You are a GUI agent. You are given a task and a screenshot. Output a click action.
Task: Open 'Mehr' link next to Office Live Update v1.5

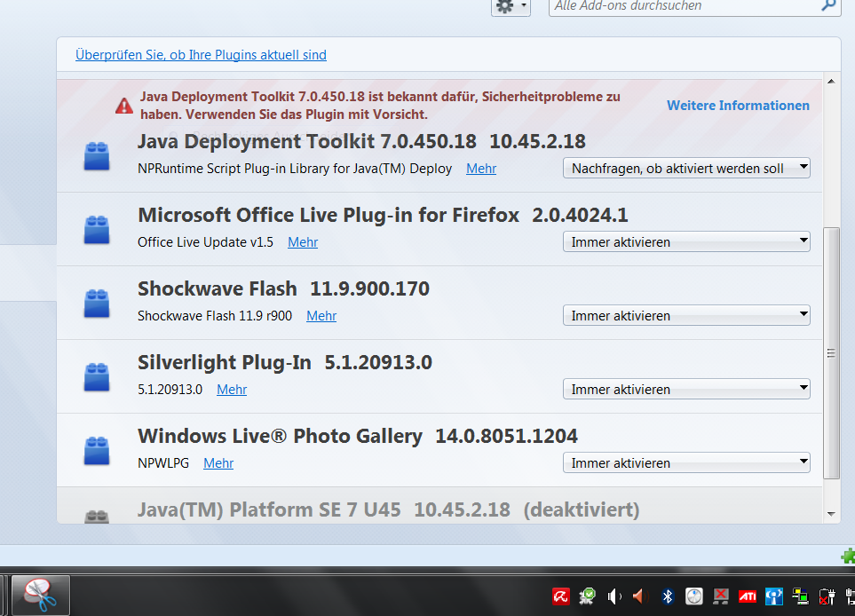click(303, 242)
